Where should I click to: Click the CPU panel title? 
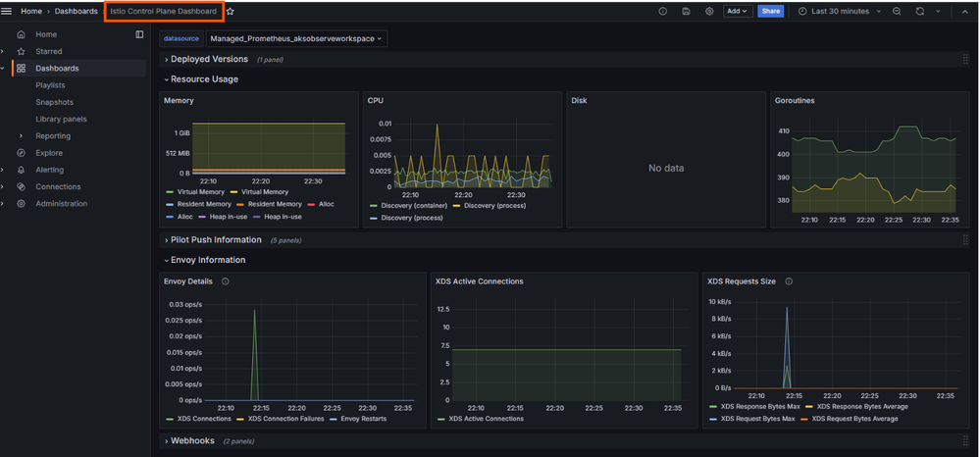pos(376,100)
